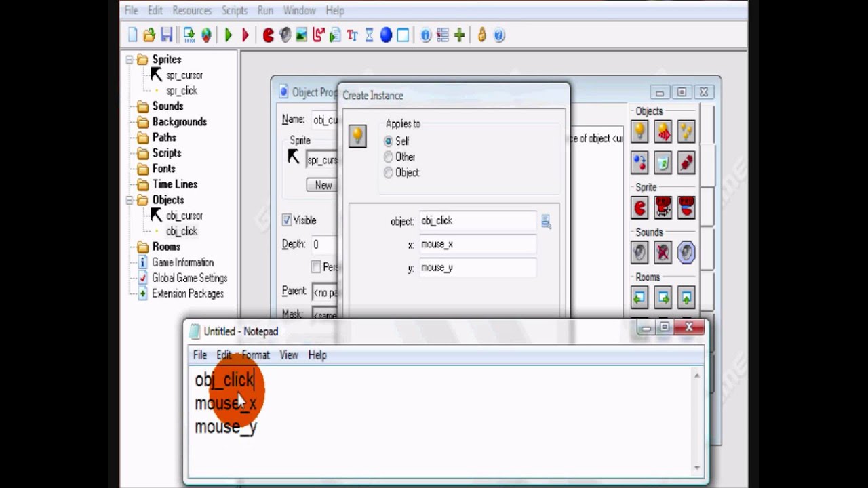Open the File menu in Notepad

point(200,355)
